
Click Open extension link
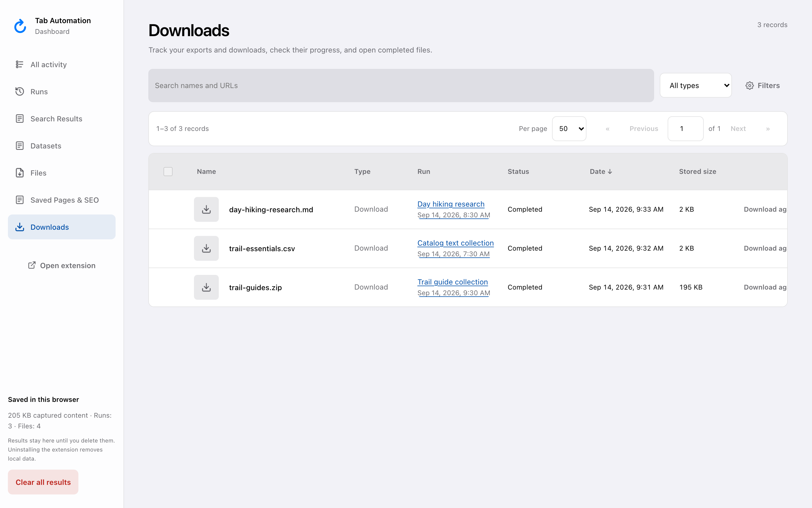click(x=62, y=265)
